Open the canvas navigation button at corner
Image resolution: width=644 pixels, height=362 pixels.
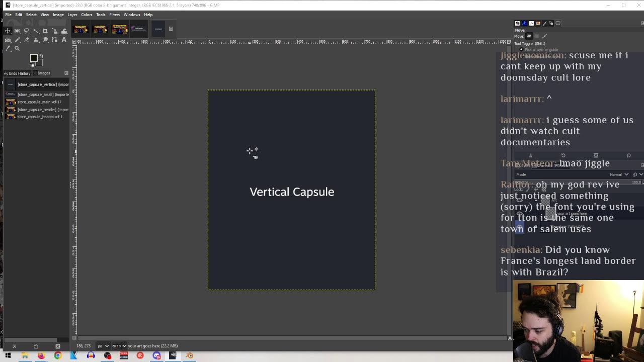510,338
